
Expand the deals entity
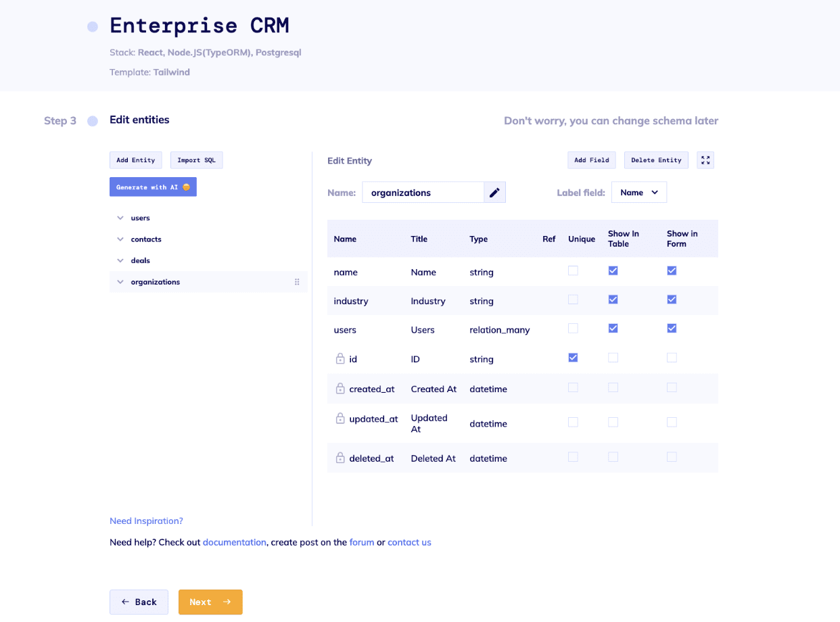120,260
